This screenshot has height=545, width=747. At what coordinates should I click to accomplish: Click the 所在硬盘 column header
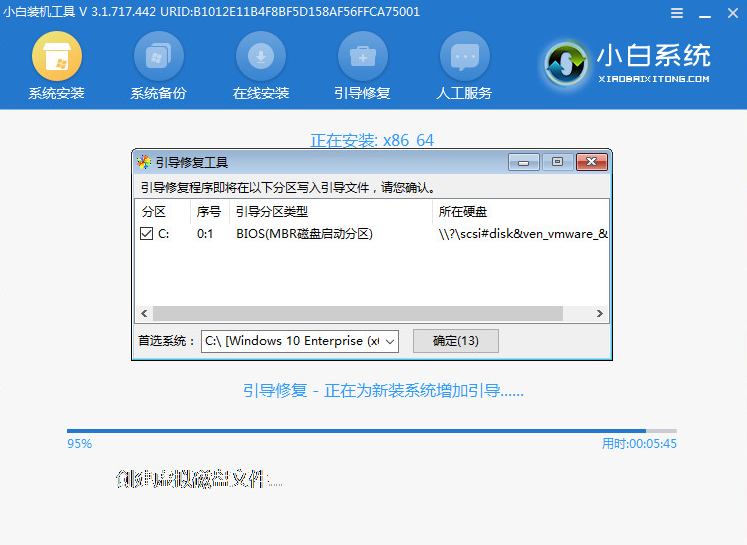click(x=521, y=212)
